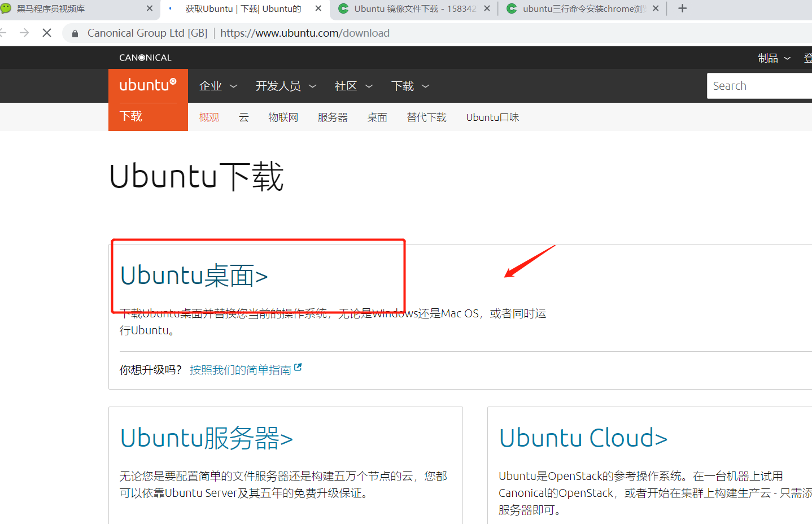Stop page loading with X button

(47, 33)
